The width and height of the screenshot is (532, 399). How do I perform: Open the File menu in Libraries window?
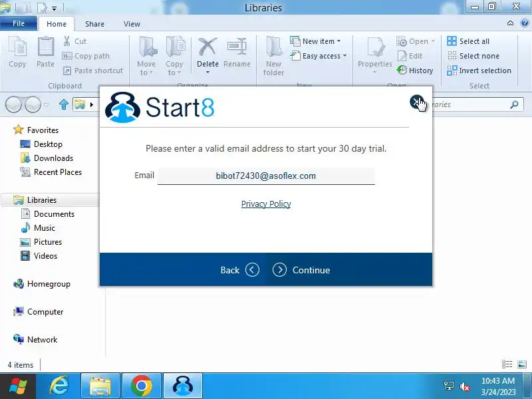pyautogui.click(x=19, y=23)
